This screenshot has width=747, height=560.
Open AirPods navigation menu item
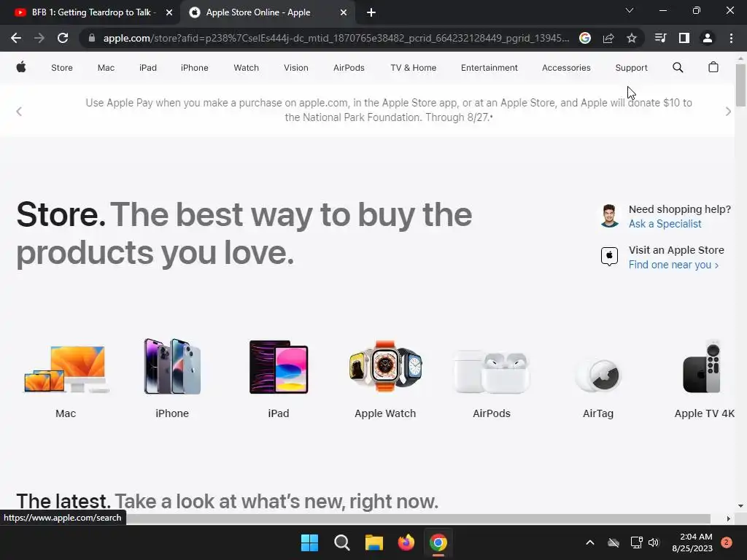[x=349, y=68]
